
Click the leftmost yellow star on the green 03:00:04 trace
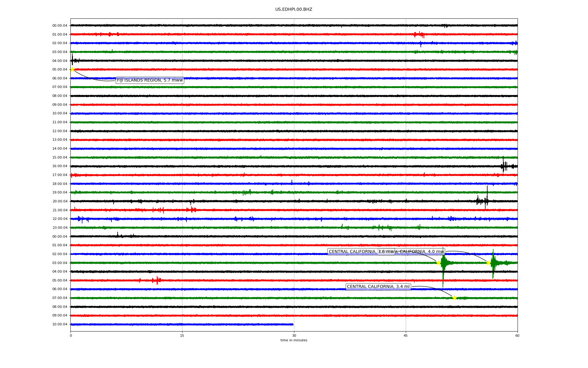439,263
